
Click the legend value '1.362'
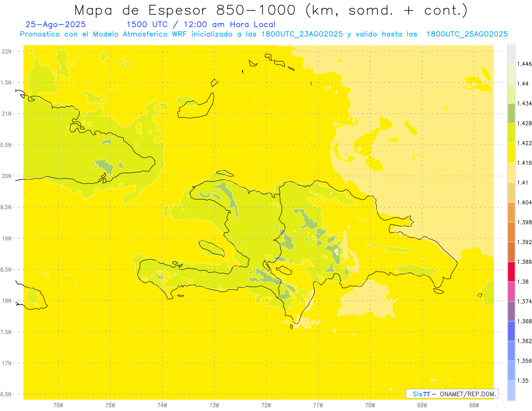pyautogui.click(x=524, y=341)
